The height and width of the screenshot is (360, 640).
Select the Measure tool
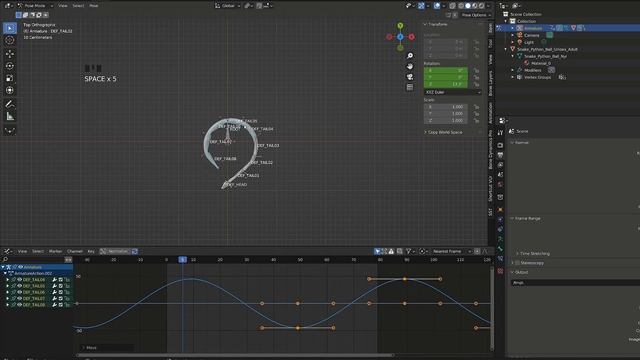[10, 117]
